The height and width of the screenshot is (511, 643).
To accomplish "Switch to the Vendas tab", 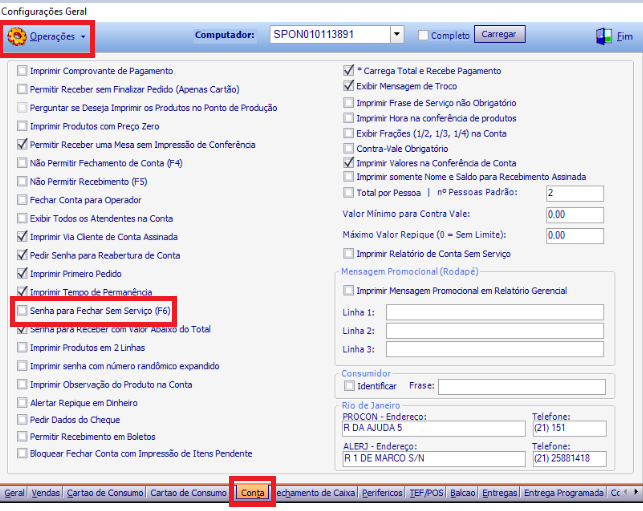I will (45, 493).
